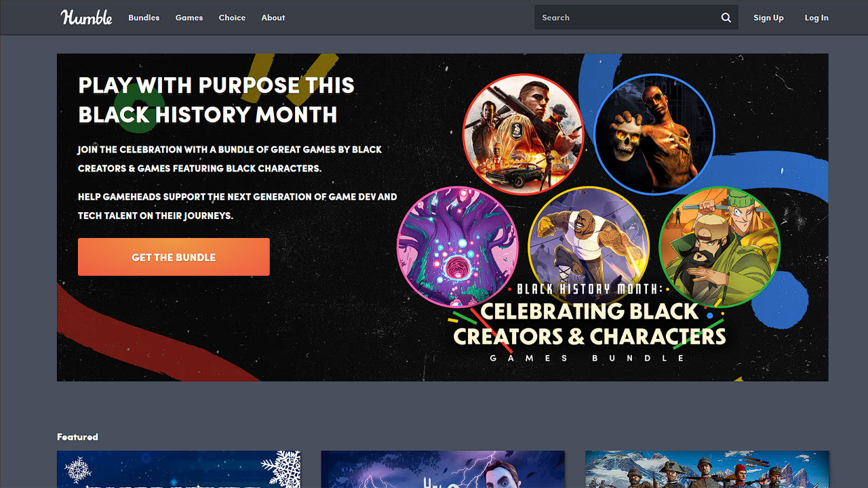Image resolution: width=868 pixels, height=488 pixels.
Task: Select the Mafia game circle thumbnail
Action: (524, 134)
